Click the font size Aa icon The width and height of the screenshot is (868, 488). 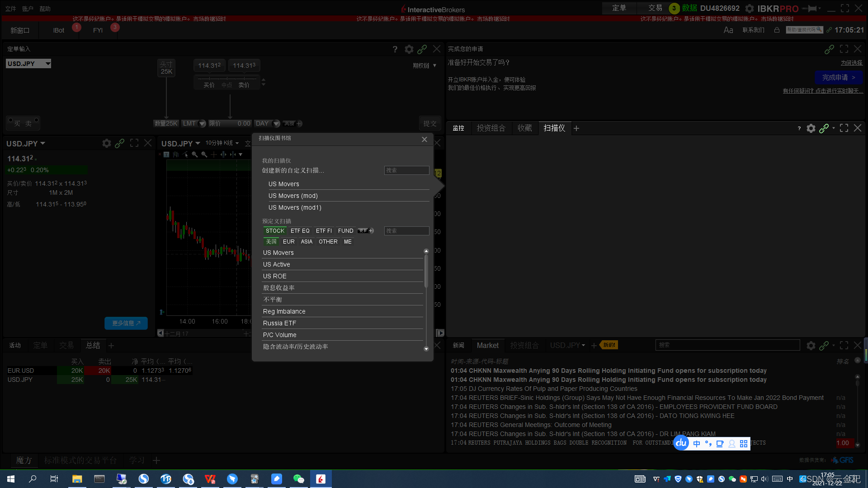point(728,30)
